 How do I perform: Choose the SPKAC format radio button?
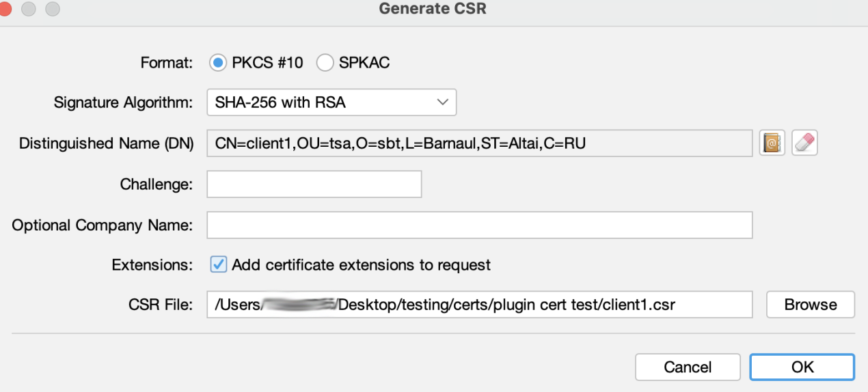point(325,64)
